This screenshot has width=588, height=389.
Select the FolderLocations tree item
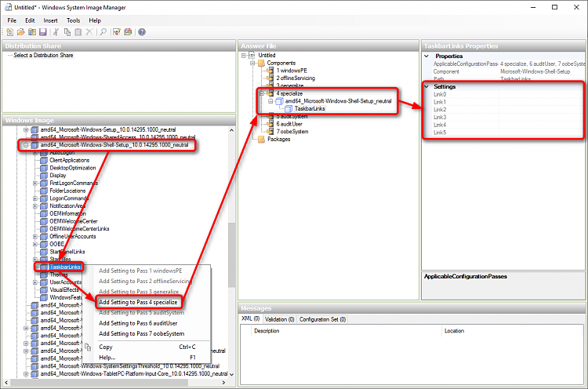(x=67, y=191)
